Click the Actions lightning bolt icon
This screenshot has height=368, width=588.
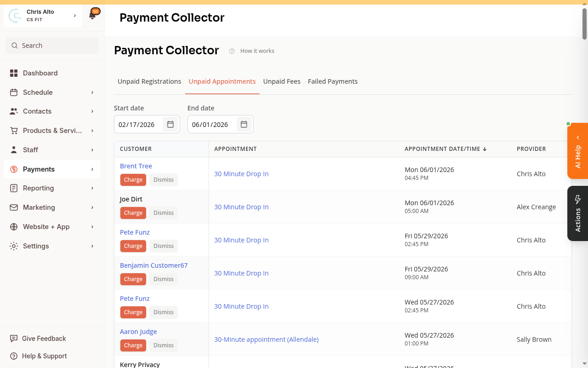click(x=578, y=199)
